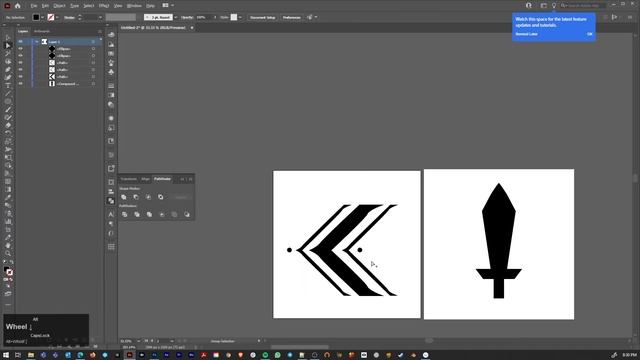Click the Crop pathfinder icon
Viewport: 640px width, 360px height.
pyautogui.click(x=162, y=214)
